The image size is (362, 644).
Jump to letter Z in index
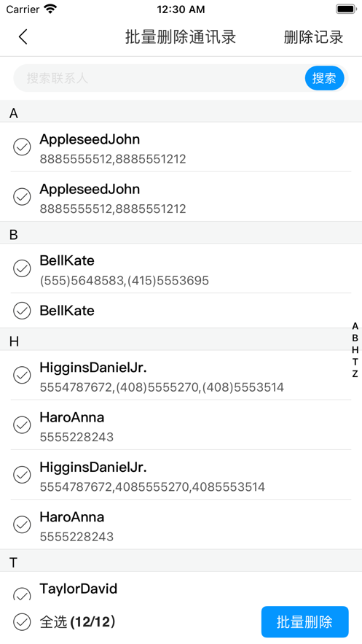(355, 373)
